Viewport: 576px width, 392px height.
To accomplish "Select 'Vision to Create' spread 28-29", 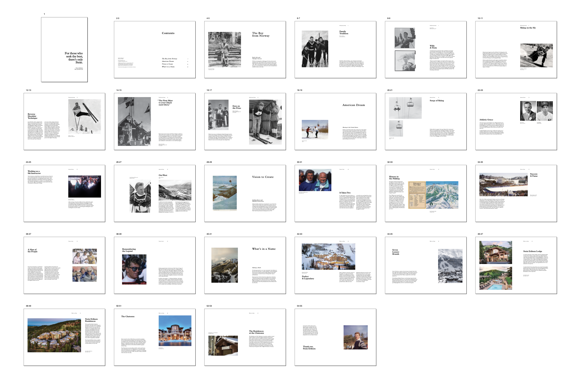I will pos(245,193).
